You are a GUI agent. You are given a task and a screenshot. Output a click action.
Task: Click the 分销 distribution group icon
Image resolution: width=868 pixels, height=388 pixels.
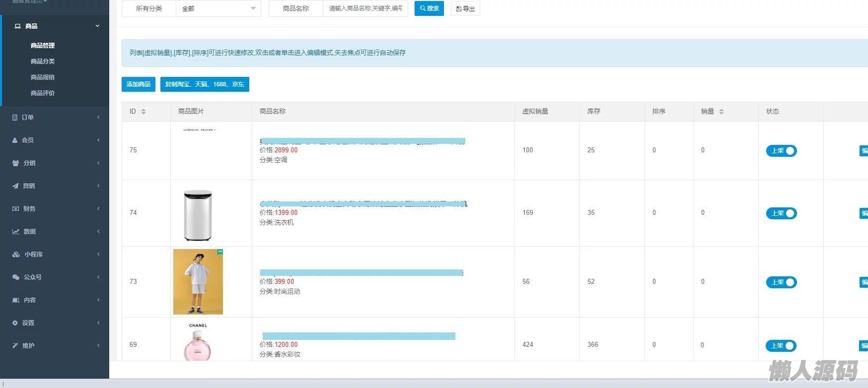pos(15,163)
